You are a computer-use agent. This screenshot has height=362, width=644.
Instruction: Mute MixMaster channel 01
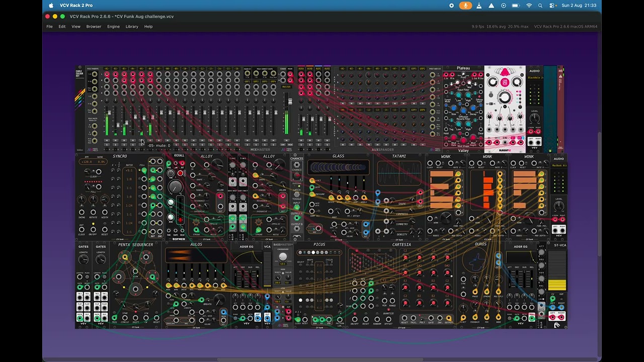tap(107, 140)
